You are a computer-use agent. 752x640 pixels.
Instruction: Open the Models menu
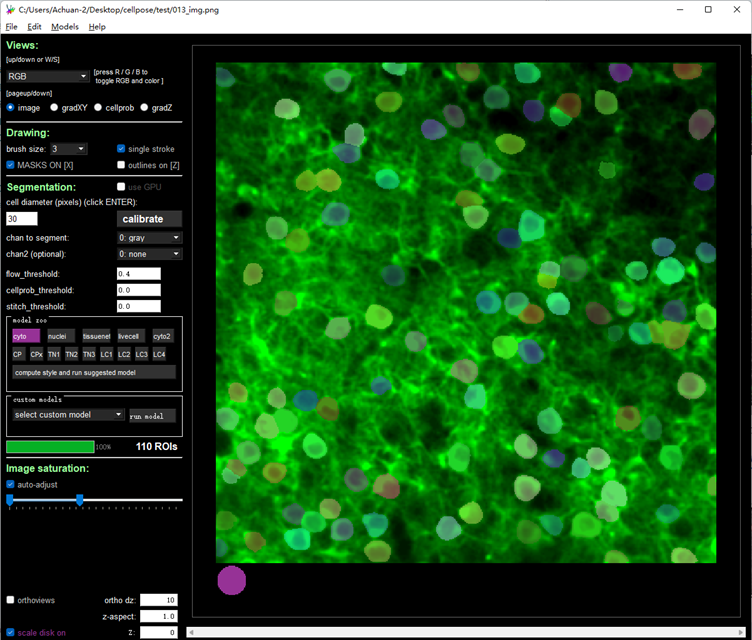point(65,27)
